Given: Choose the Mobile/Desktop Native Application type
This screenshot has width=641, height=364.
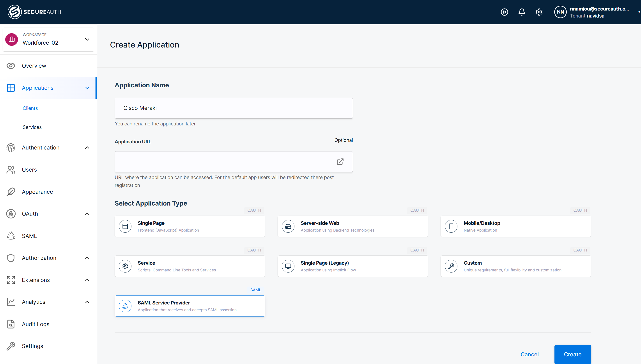Looking at the screenshot, I should 515,226.
